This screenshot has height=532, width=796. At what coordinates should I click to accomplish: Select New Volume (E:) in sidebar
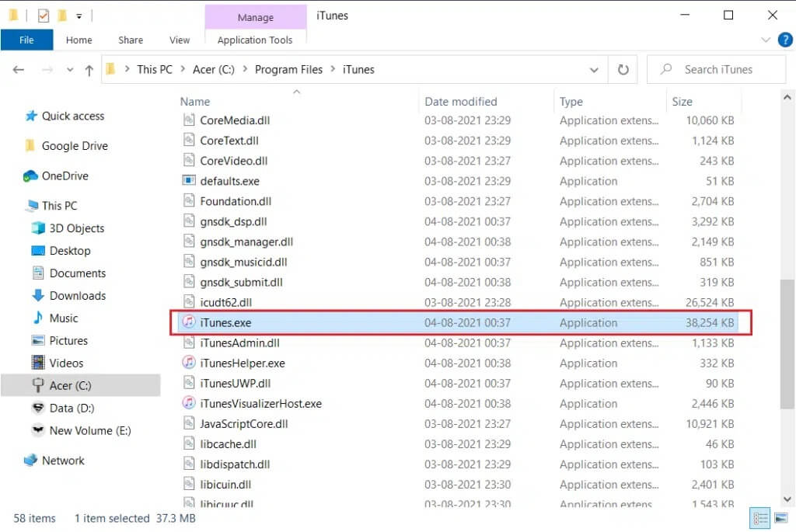90,430
